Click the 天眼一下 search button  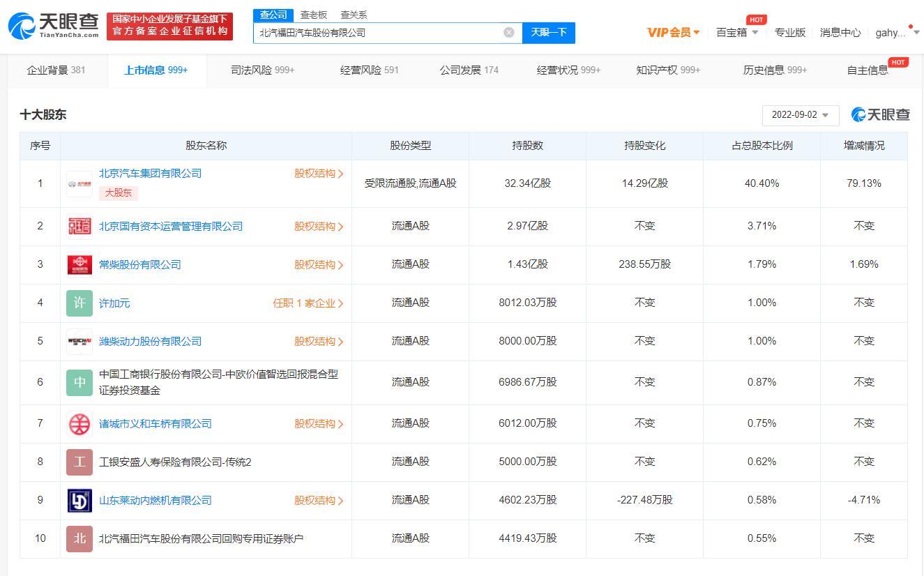point(549,33)
